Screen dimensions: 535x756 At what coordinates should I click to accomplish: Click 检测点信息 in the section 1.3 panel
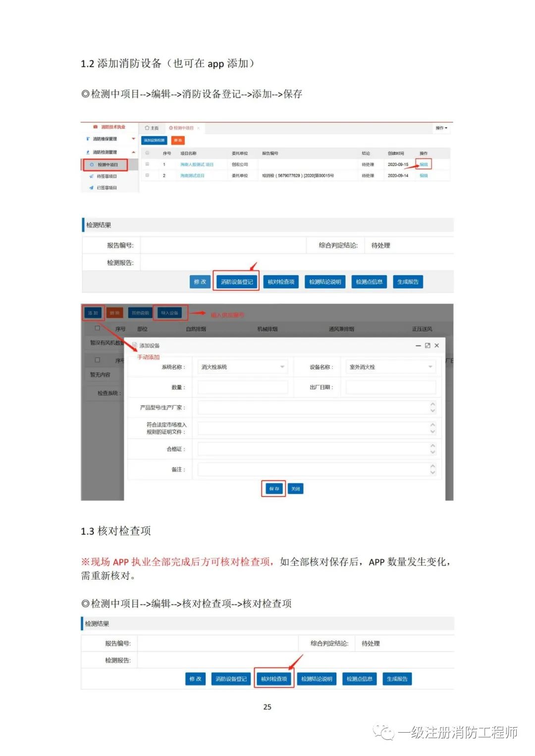pos(360,679)
